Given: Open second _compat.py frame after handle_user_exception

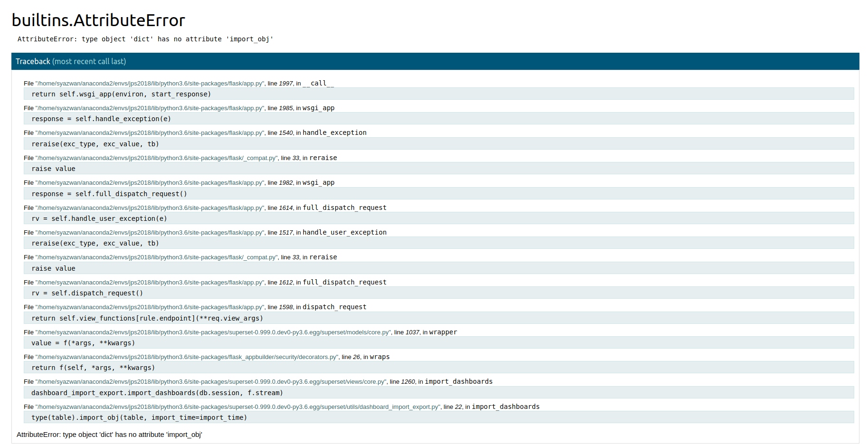Looking at the screenshot, I should coord(180,257).
